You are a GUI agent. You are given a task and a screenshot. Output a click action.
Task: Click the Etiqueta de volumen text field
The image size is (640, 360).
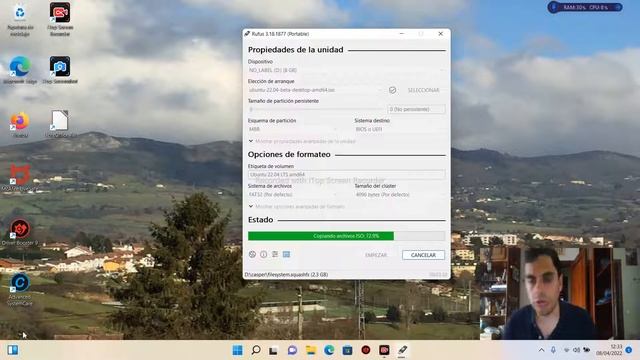346,175
